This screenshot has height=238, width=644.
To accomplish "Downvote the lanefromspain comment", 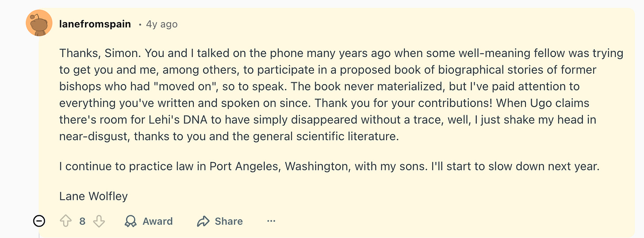I will (x=99, y=221).
